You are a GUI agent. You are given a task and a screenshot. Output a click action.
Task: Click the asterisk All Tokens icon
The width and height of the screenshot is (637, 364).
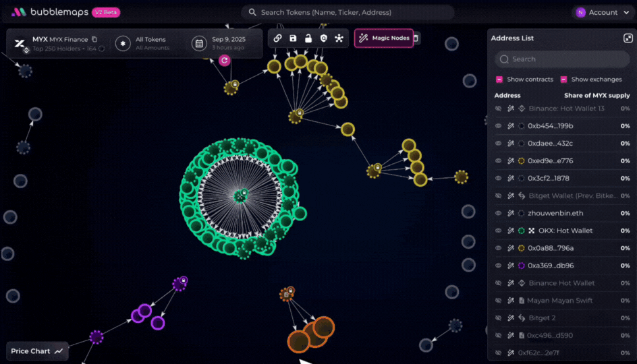(x=123, y=43)
